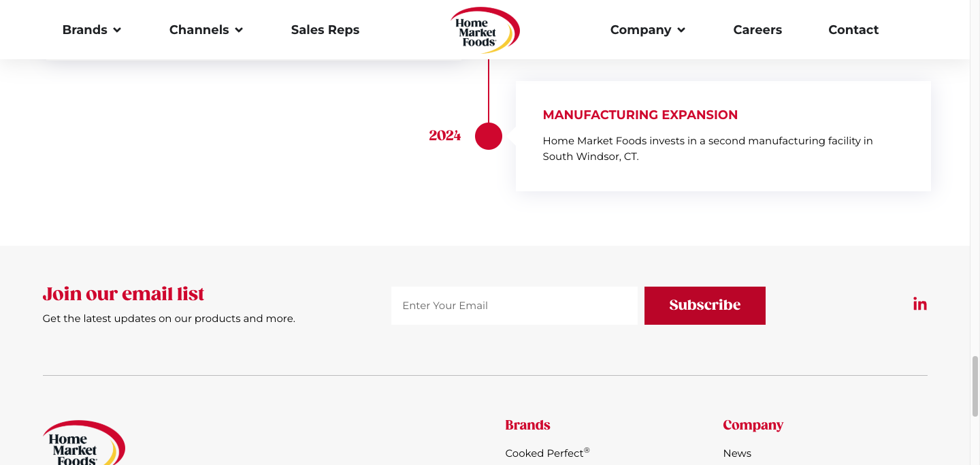
Task: Click the 2024 timeline marker dot
Action: pyautogui.click(x=489, y=136)
